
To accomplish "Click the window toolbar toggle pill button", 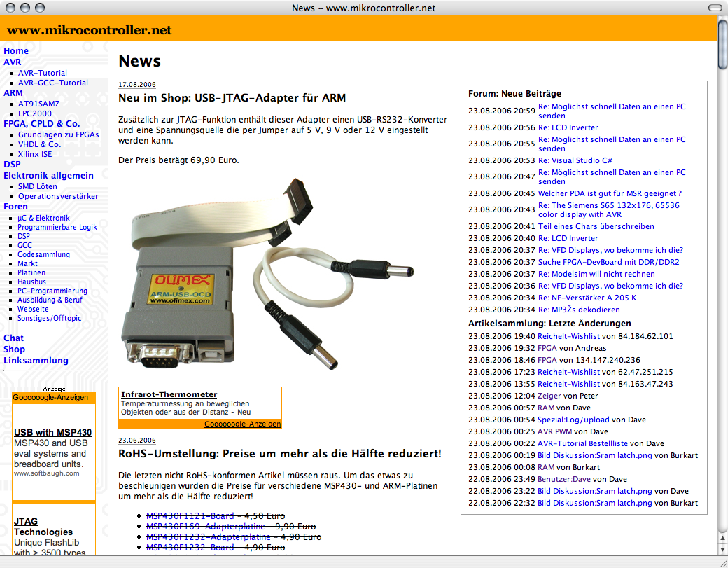I will pyautogui.click(x=715, y=8).
